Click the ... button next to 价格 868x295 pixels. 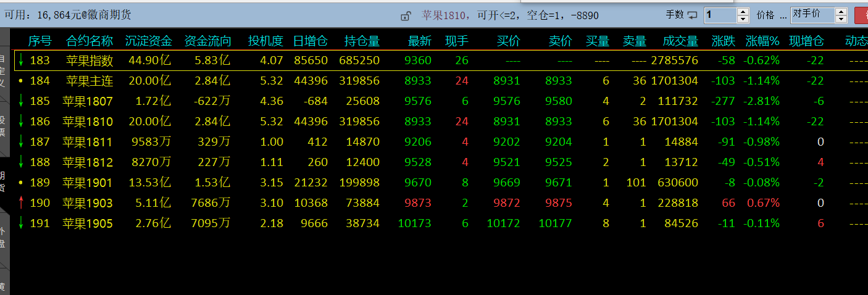(x=783, y=15)
